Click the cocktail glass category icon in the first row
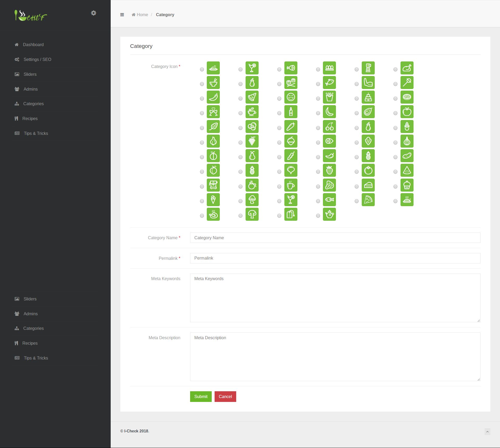500x448 pixels. click(252, 68)
